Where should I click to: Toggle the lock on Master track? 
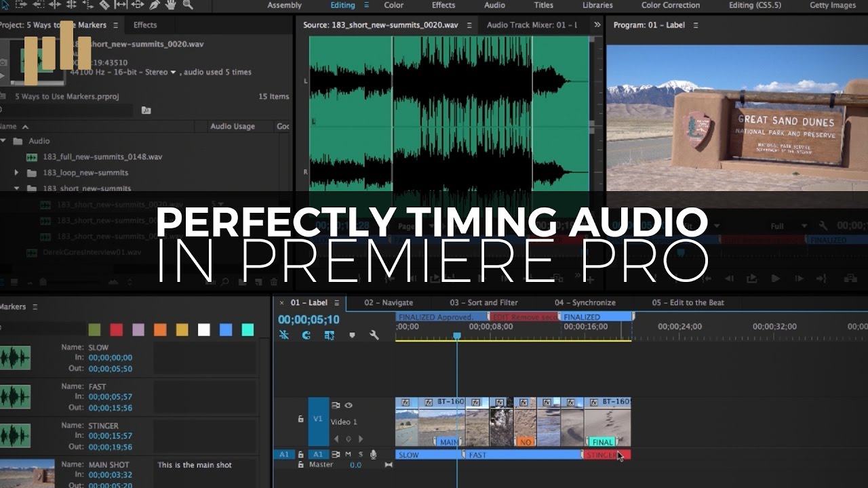click(x=300, y=465)
